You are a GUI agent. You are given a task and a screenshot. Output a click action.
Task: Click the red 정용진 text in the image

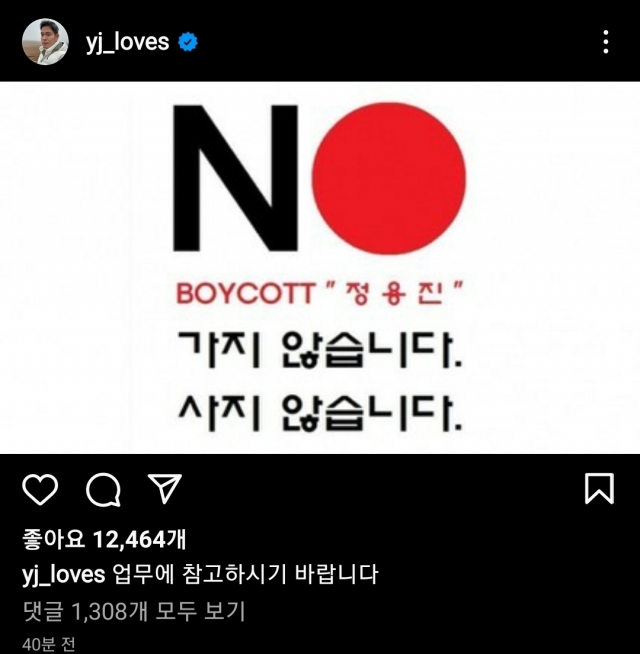394,294
